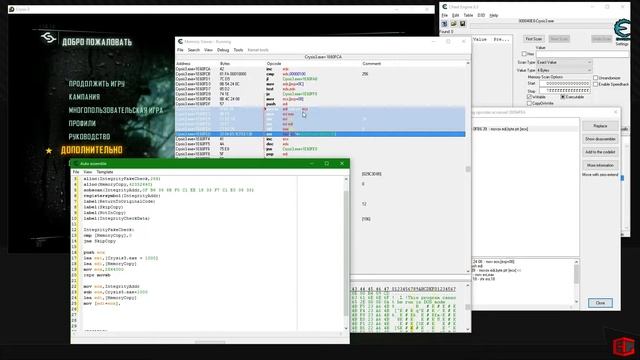Open Template menu in Auto assemble window
Viewport: 640px width, 360px height.
pos(104,172)
